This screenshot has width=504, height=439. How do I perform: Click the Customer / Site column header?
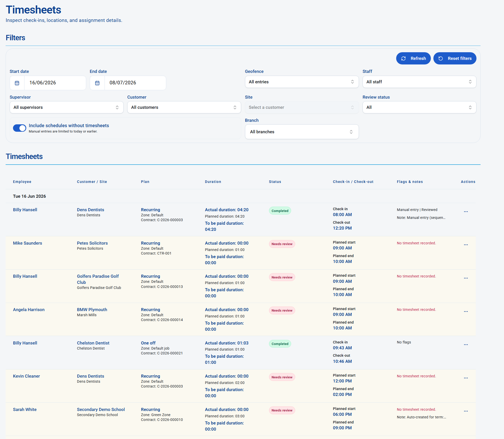click(92, 182)
